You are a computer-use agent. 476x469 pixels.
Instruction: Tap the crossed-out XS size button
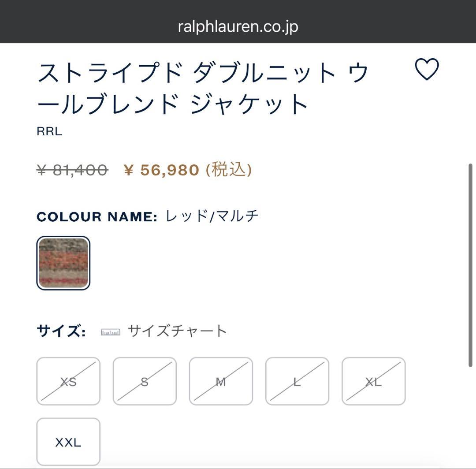tap(68, 381)
